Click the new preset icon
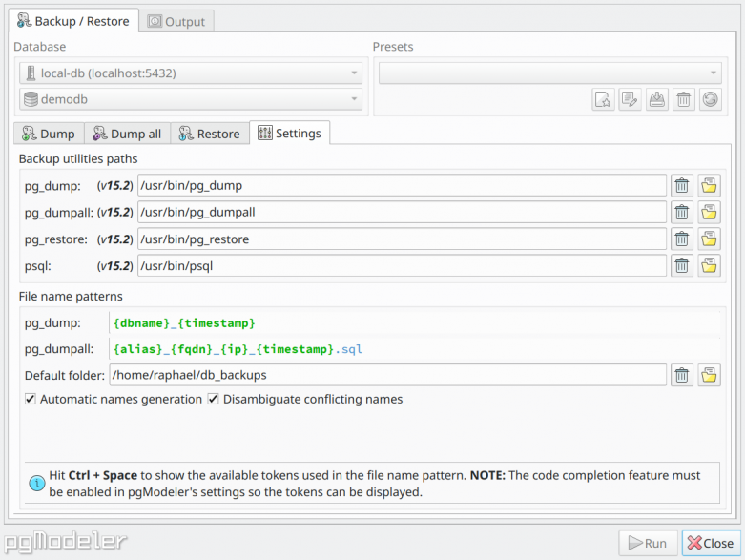 (x=604, y=100)
